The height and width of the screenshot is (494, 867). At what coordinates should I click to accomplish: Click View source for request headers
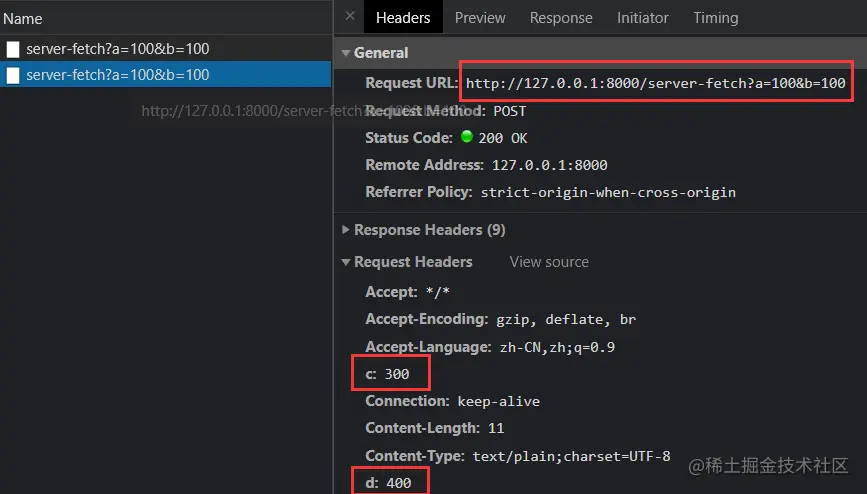point(549,262)
